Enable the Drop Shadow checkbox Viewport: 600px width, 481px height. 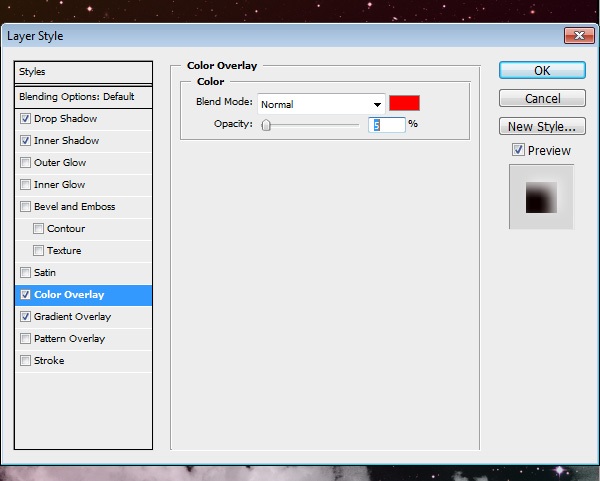25,119
